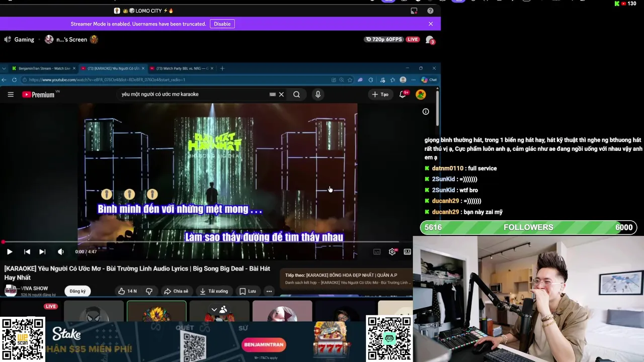Viewport: 644px width, 362px height.
Task: Save the video with Lưu
Action: 248,291
